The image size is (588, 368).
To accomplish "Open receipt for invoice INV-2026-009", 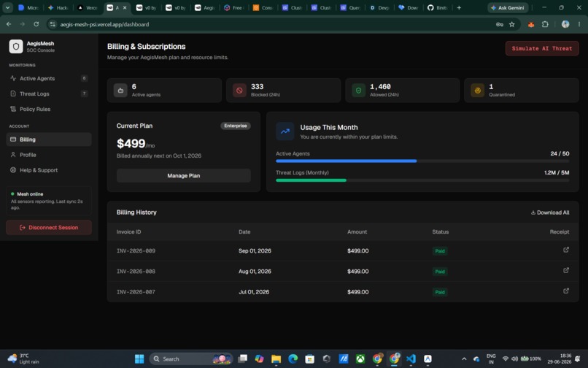I will 566,250.
